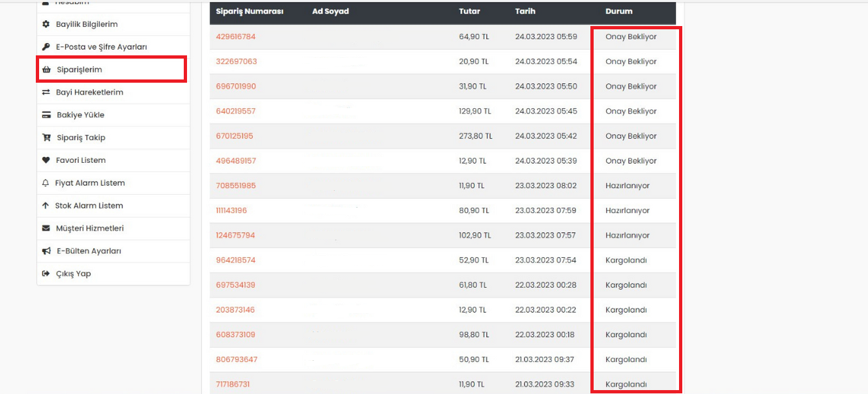Click the envelope icon beside Müşteri Hizmetleri
868x394 pixels.
tap(46, 229)
